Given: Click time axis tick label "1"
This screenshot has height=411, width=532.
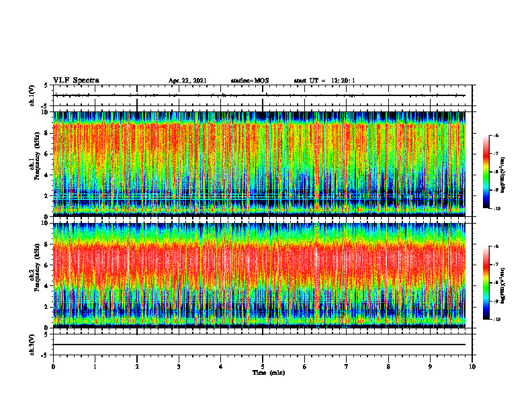Looking at the screenshot, I should point(95,367).
